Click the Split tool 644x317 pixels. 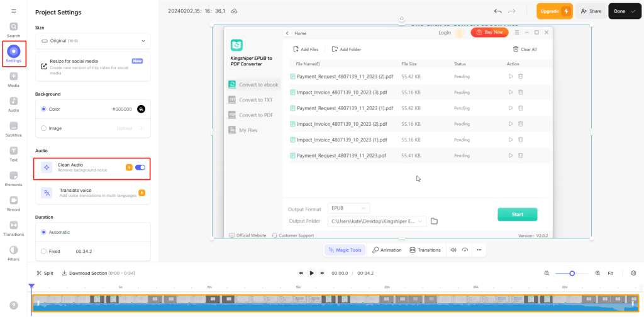coord(45,273)
